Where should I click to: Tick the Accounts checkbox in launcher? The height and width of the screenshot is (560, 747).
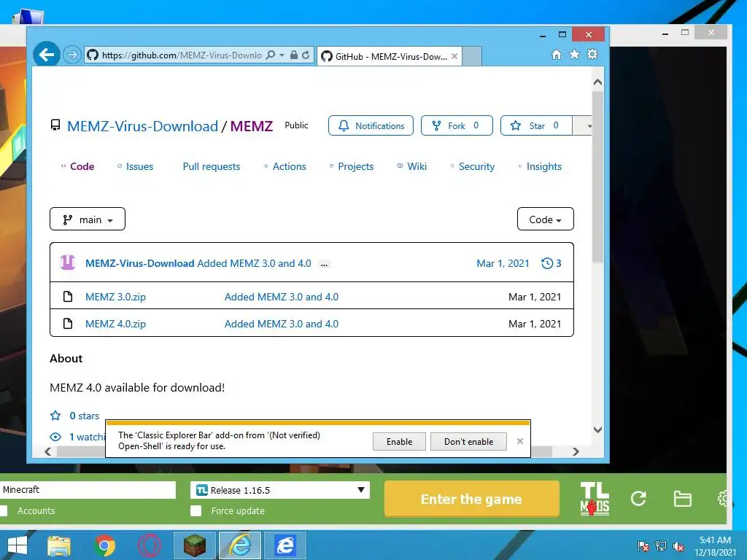click(x=4, y=510)
